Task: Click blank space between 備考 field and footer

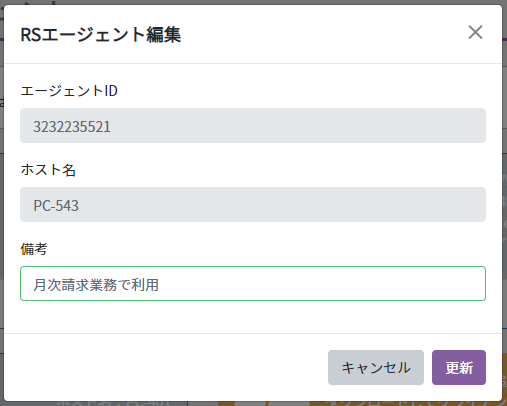Action: 253,317
